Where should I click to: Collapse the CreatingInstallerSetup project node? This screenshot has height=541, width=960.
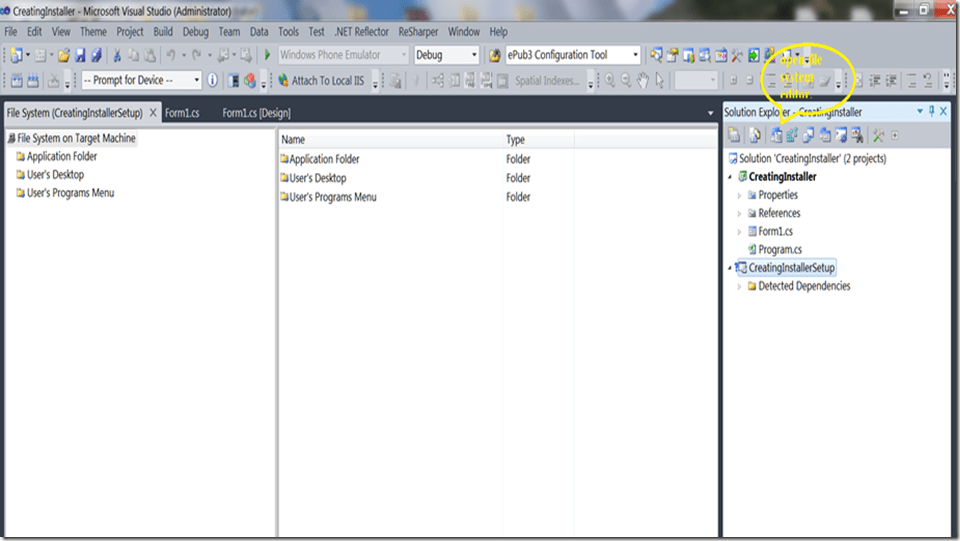point(731,268)
